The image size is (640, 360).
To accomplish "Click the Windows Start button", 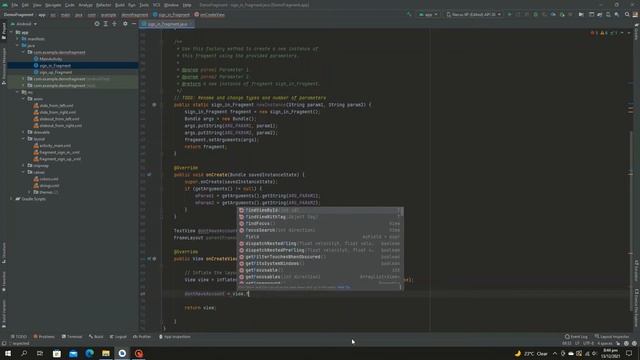I will point(8,353).
